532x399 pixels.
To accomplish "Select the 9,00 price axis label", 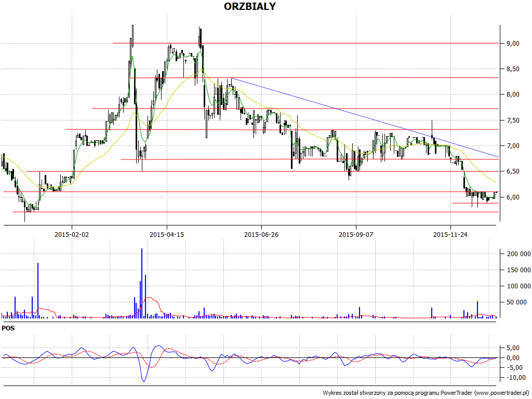I will [513, 44].
